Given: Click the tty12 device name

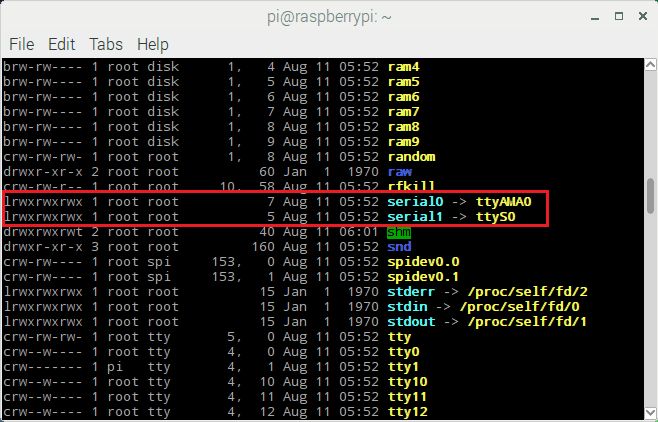Looking at the screenshot, I should coord(407,412).
